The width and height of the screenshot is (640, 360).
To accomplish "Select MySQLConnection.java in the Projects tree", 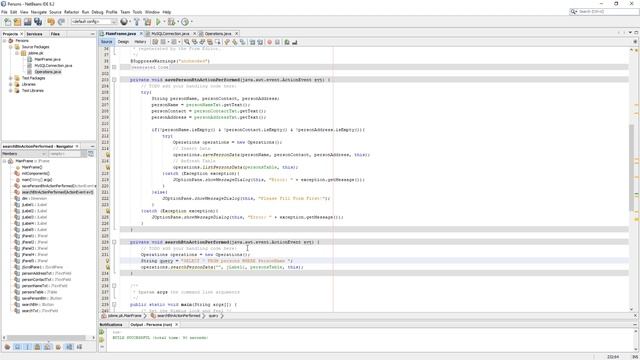I will point(53,65).
